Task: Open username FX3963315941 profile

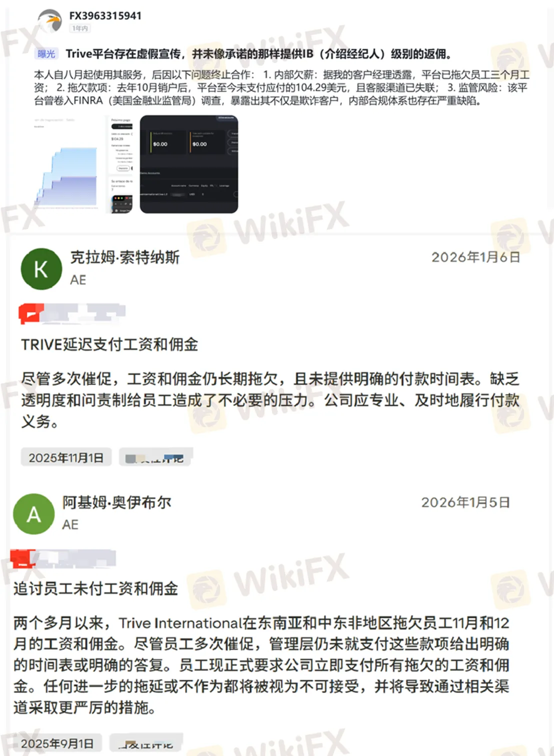Action: [105, 15]
